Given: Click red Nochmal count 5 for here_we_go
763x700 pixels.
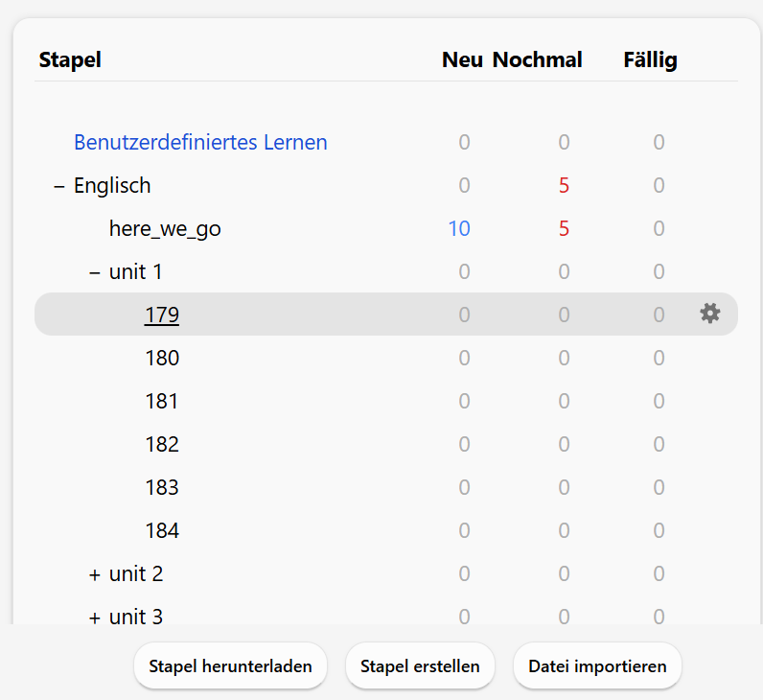Looking at the screenshot, I should pyautogui.click(x=564, y=229).
